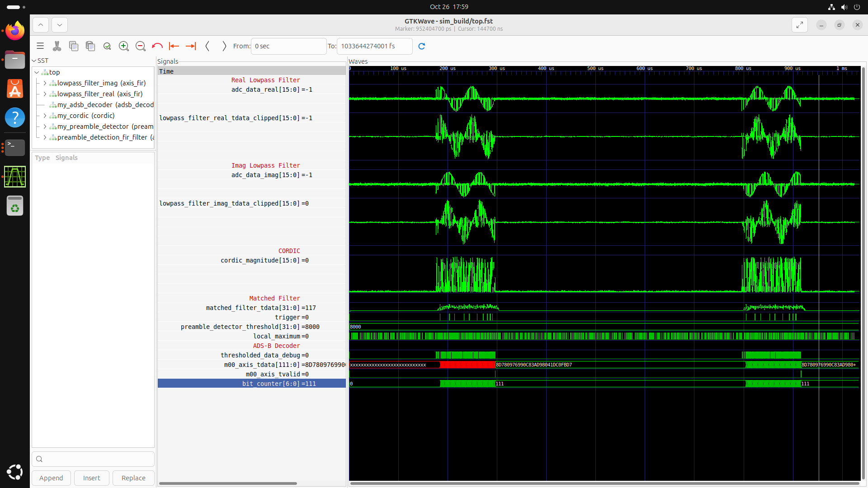The width and height of the screenshot is (868, 488).
Task: Paste trace using the paste icon
Action: point(90,46)
